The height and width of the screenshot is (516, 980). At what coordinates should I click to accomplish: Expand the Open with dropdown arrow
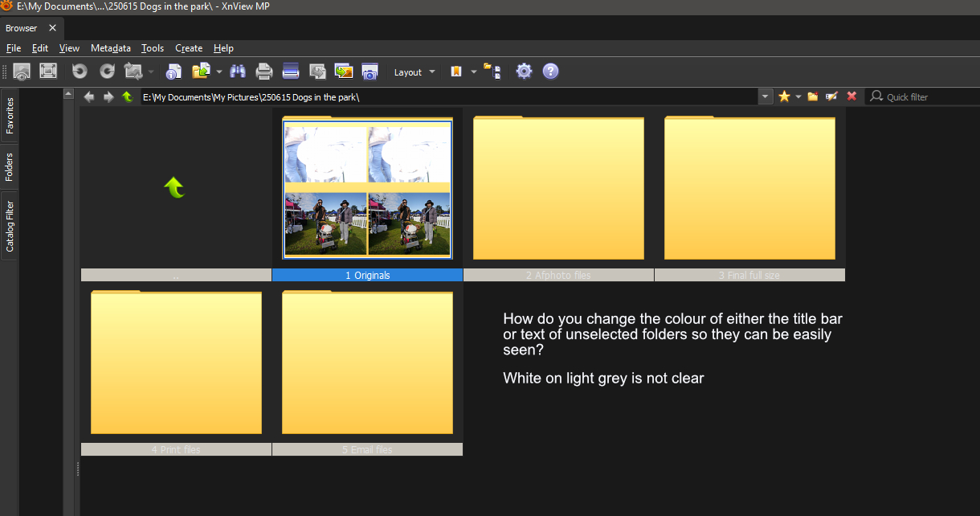pos(219,72)
